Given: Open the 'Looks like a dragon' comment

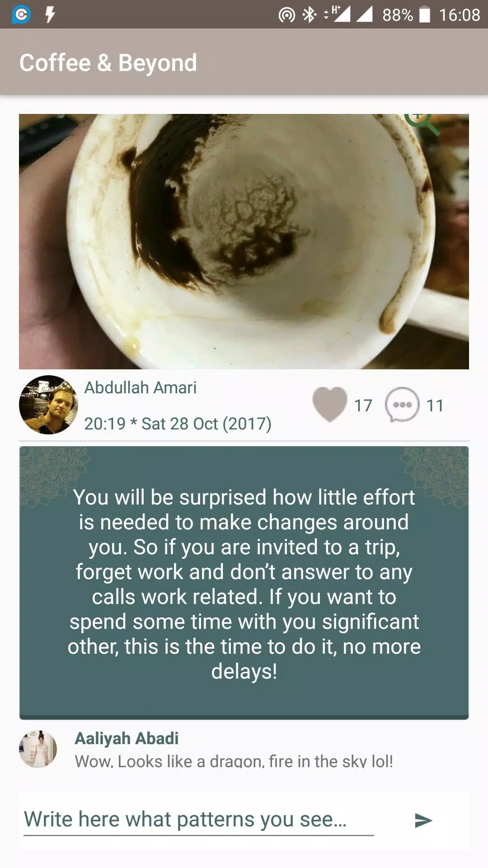Looking at the screenshot, I should coord(234,761).
